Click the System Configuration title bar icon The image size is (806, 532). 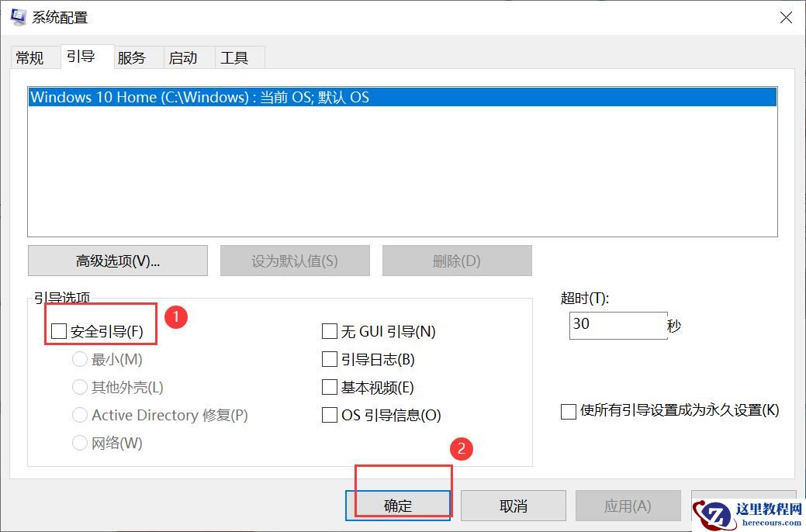point(17,16)
